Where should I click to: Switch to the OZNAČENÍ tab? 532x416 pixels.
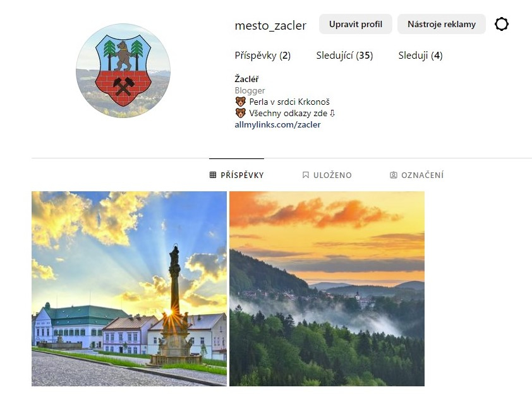[x=416, y=175]
